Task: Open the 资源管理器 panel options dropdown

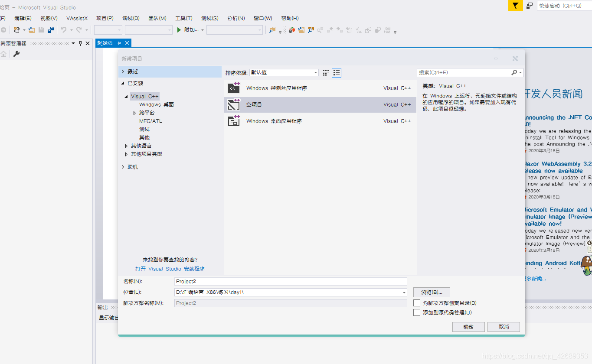Action: click(x=73, y=43)
